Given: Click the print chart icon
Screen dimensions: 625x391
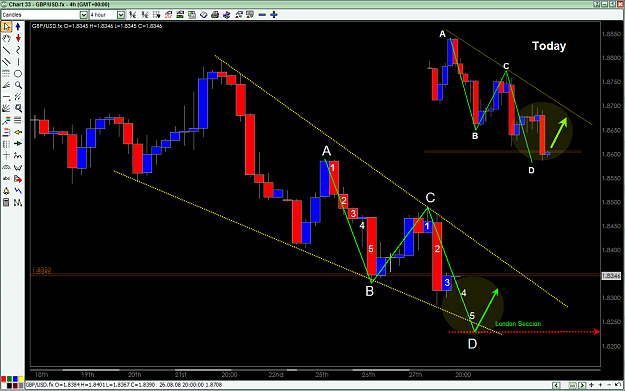Looking at the screenshot, I should [x=215, y=15].
